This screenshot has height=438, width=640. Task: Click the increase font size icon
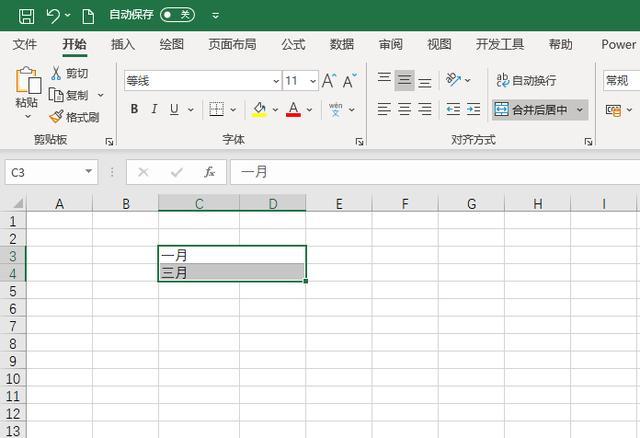tap(329, 81)
